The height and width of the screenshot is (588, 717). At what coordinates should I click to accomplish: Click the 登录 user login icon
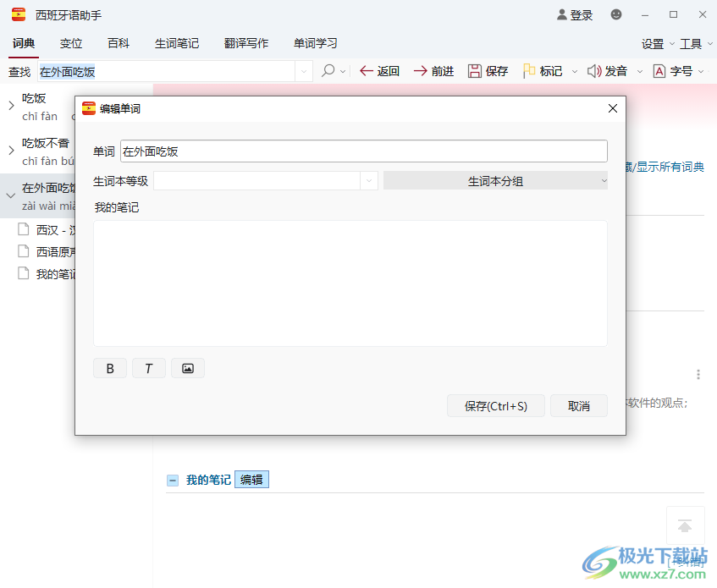[561, 14]
